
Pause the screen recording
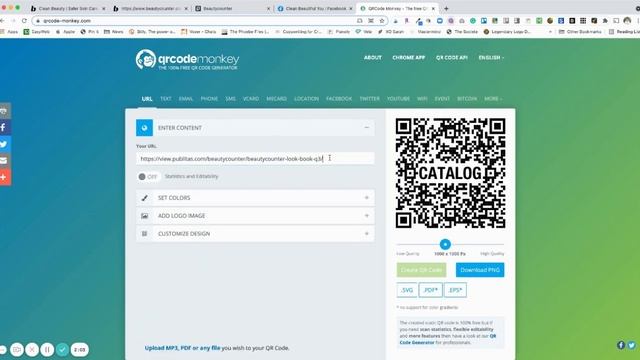pyautogui.click(x=47, y=350)
